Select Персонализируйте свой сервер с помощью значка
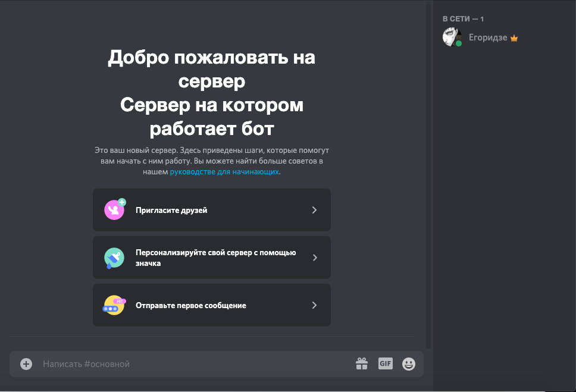 coord(215,258)
